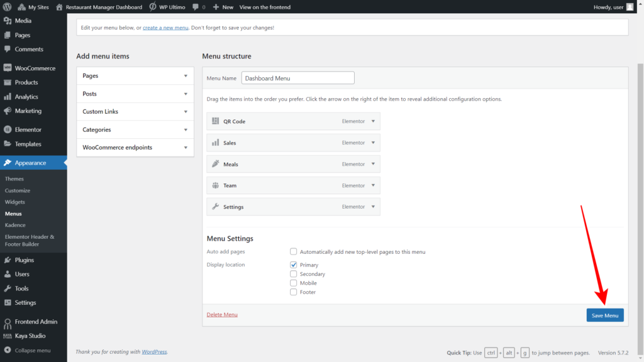This screenshot has height=362, width=644.
Task: Click the Save Menu button
Action: (604, 315)
